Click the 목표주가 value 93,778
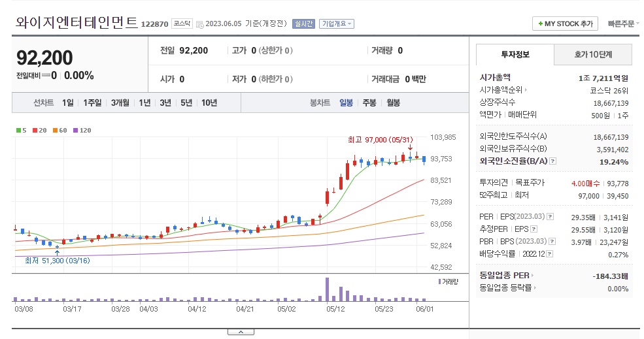The image size is (644, 339). click(618, 184)
